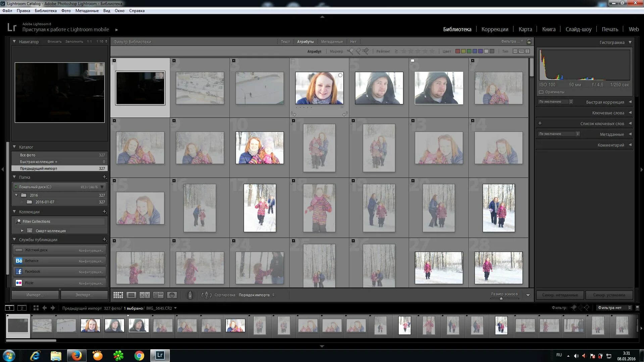This screenshot has width=644, height=362.
Task: Click the Export button
Action: 84,295
